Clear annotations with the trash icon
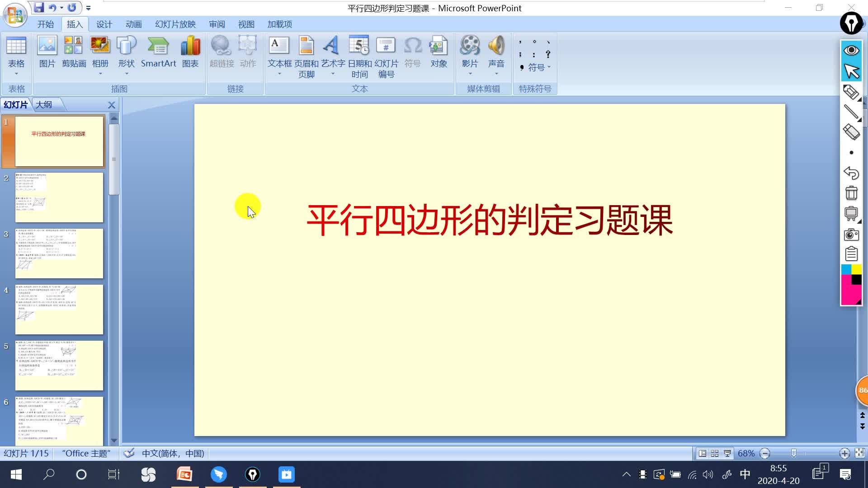The image size is (868, 488). (x=851, y=193)
